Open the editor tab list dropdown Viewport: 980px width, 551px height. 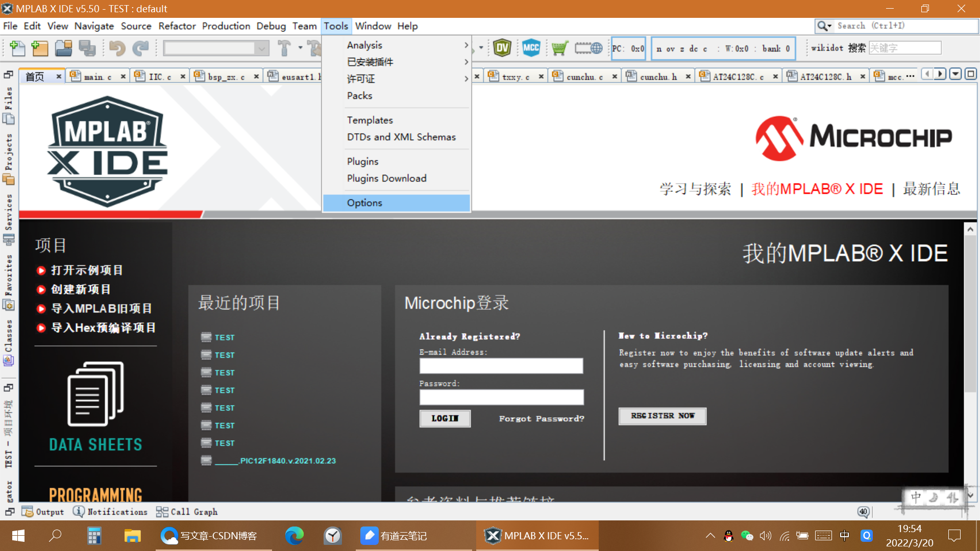[955, 74]
